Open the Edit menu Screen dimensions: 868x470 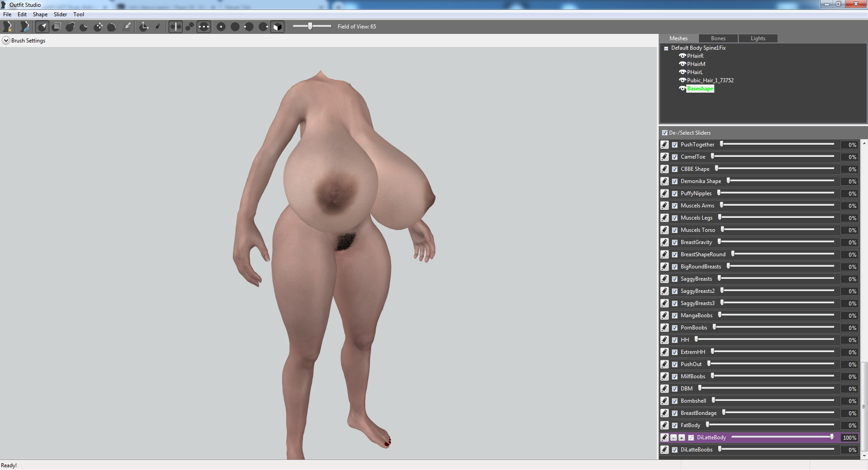tap(22, 14)
